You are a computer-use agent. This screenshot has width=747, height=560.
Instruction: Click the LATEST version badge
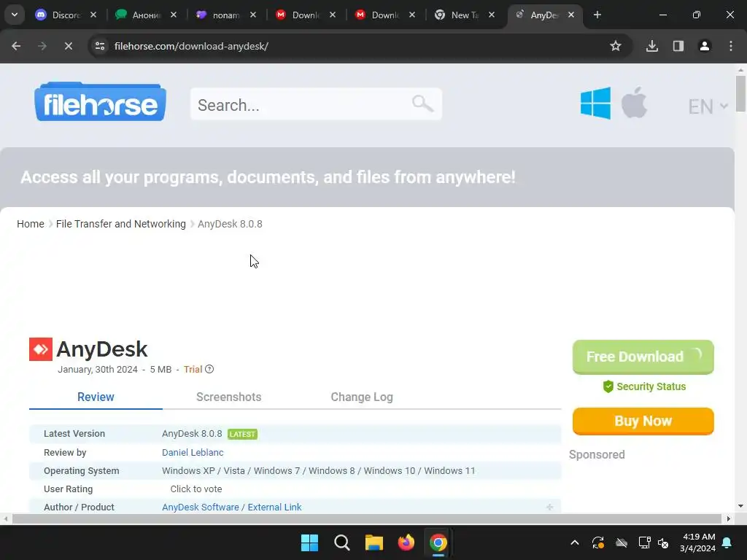pyautogui.click(x=242, y=434)
